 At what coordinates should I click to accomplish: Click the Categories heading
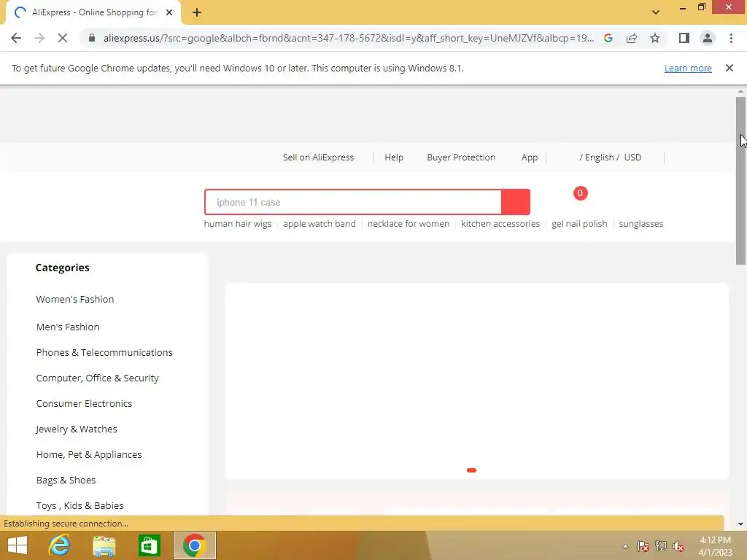click(x=63, y=268)
